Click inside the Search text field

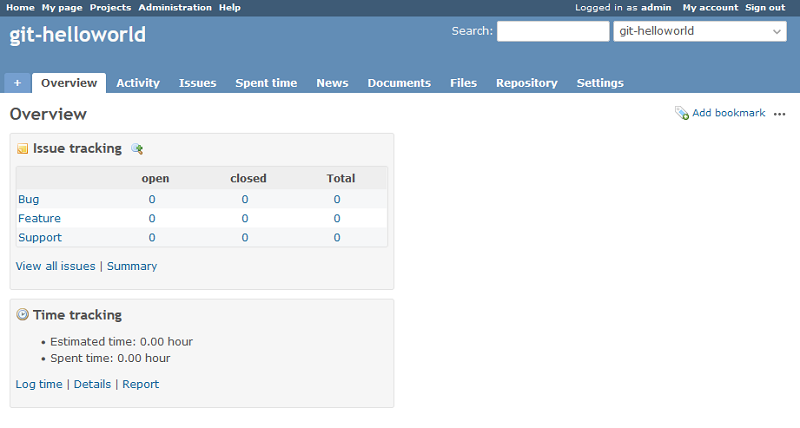[553, 31]
